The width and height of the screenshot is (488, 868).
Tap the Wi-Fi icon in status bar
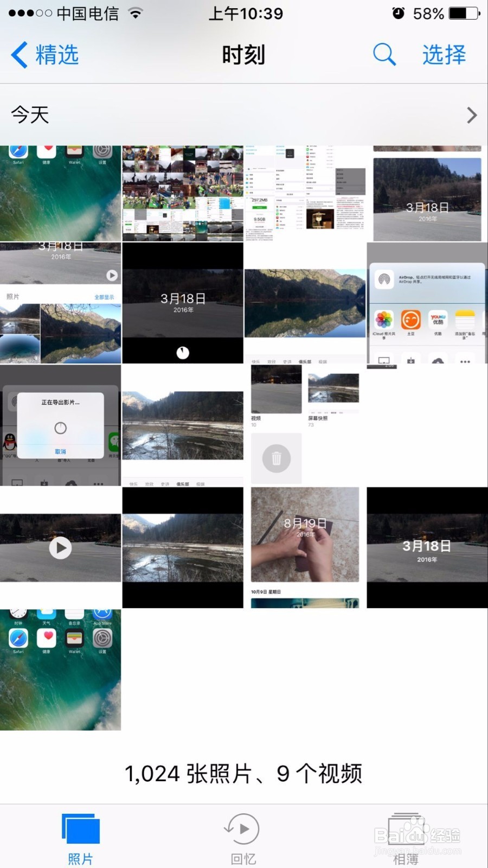pos(136,13)
